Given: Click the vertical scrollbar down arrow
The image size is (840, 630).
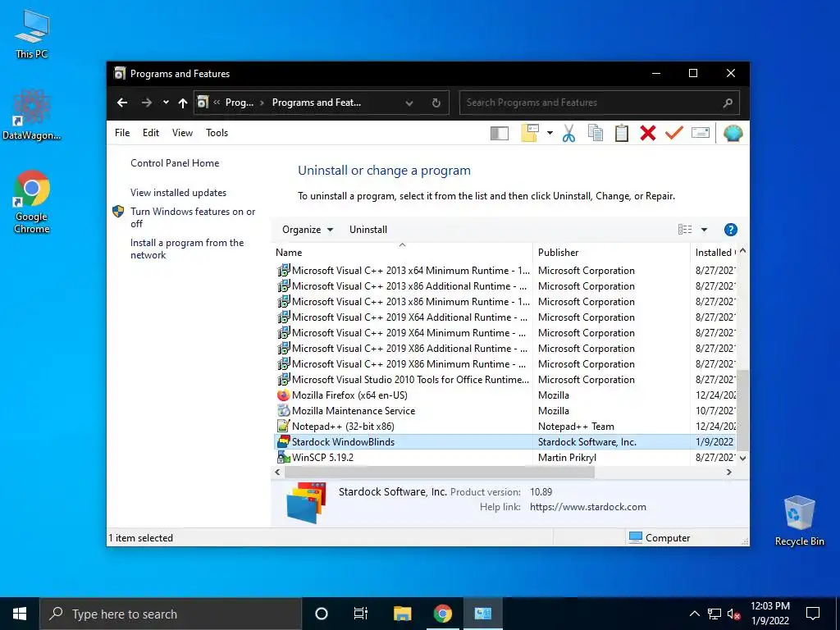Looking at the screenshot, I should pos(742,459).
